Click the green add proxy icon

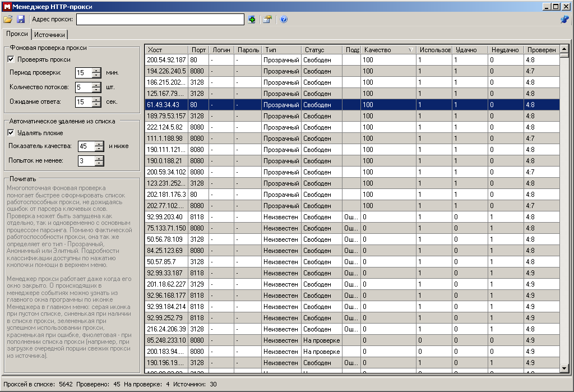click(x=252, y=19)
